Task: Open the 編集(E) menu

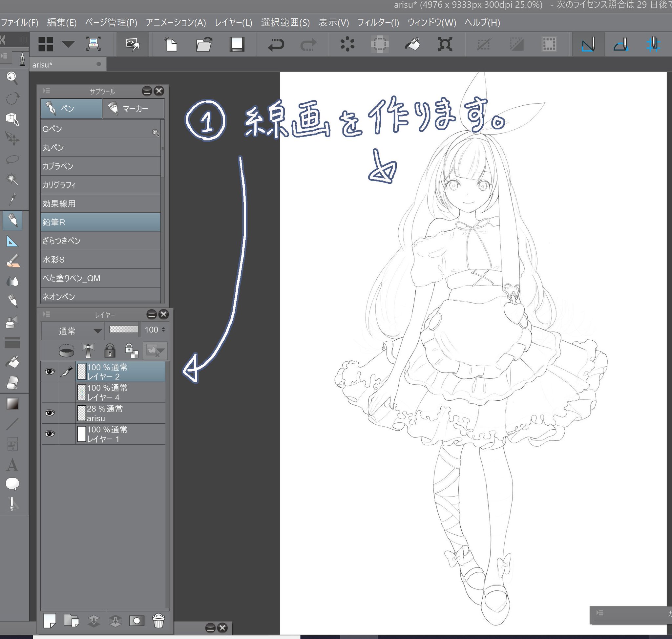Action: coord(62,22)
